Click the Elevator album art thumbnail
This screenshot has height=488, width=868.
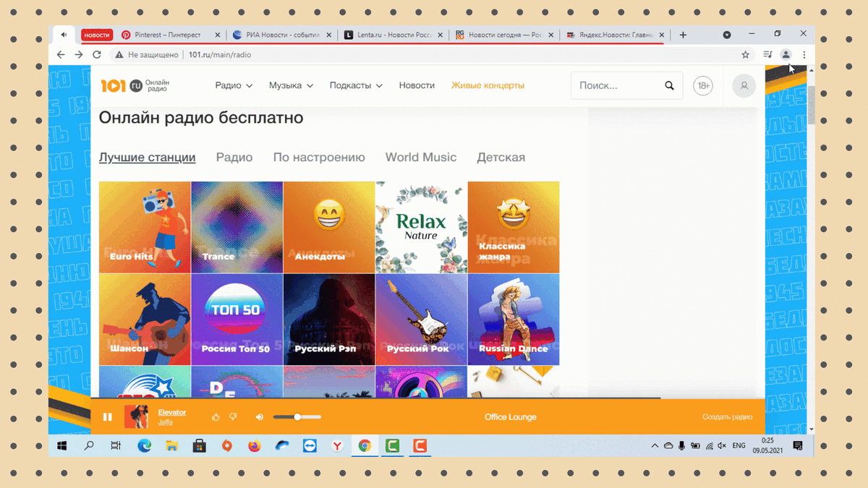136,417
